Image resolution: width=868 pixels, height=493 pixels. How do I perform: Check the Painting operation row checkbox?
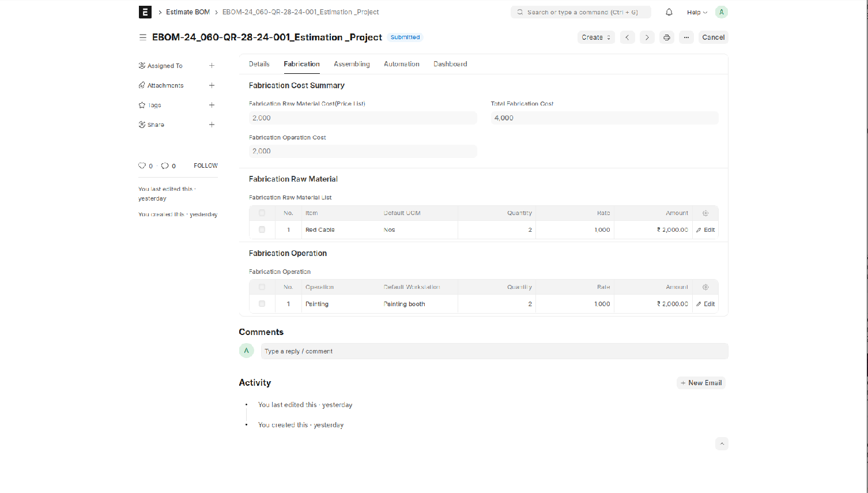point(262,304)
